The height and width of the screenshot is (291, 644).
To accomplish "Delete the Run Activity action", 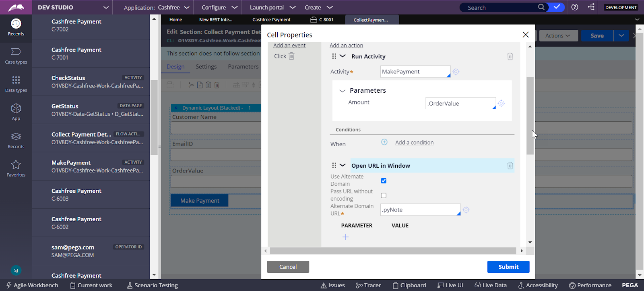I will click(x=510, y=56).
